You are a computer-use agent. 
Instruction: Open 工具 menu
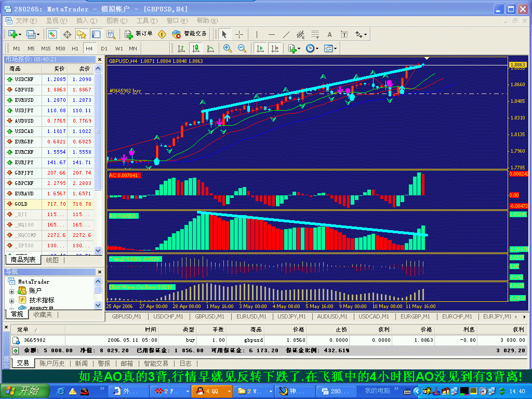point(147,21)
